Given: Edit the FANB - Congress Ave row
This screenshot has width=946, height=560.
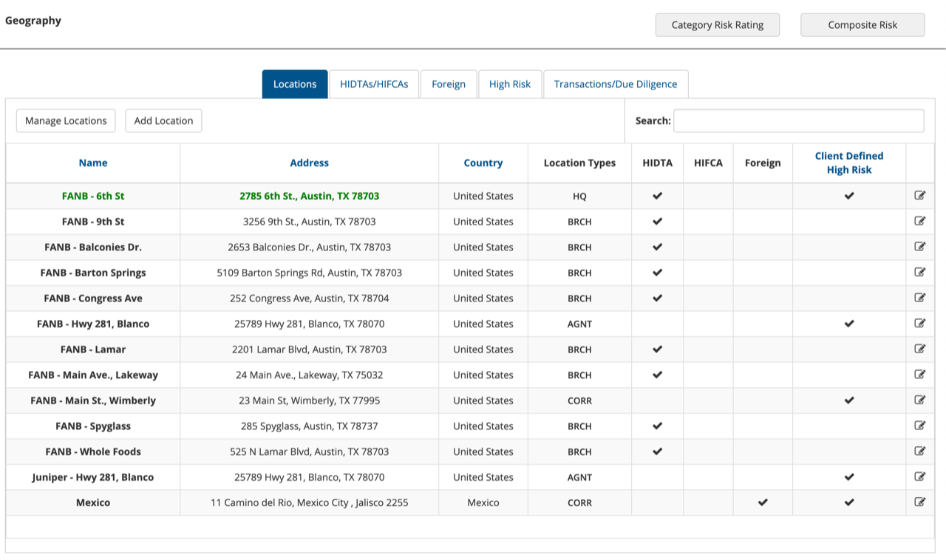Looking at the screenshot, I should pyautogui.click(x=920, y=298).
